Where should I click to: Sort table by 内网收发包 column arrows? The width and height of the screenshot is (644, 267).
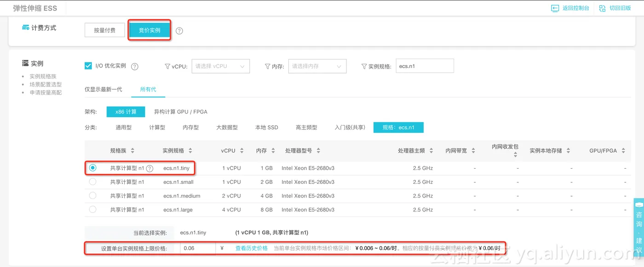(x=515, y=155)
